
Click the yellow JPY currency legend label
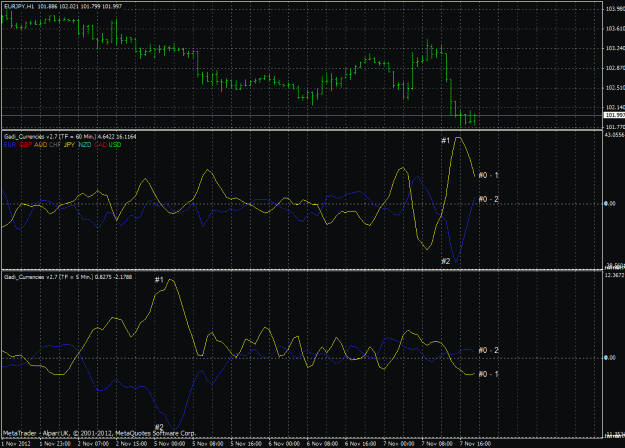69,145
